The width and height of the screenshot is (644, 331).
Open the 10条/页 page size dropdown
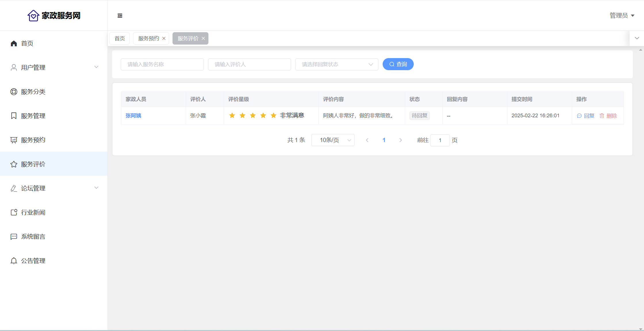click(333, 140)
